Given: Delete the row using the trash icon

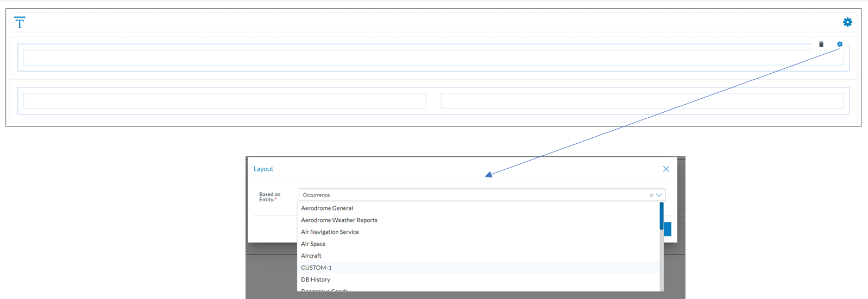Looking at the screenshot, I should pyautogui.click(x=821, y=44).
